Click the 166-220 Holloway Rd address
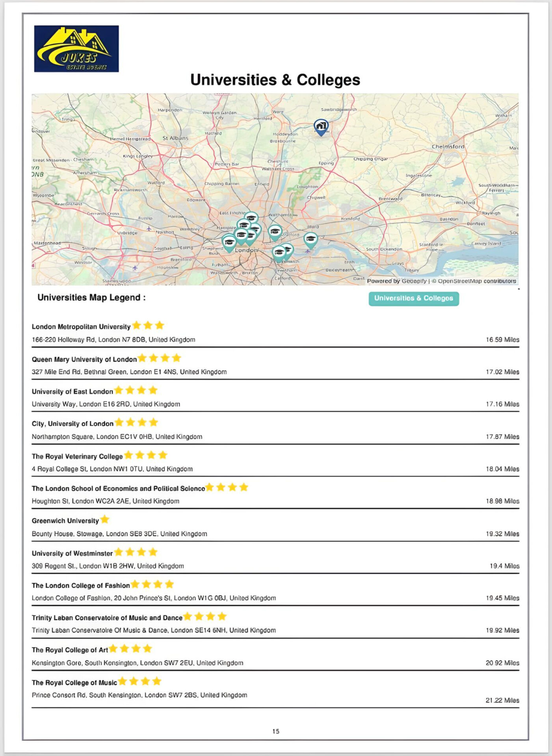This screenshot has width=552, height=756. pos(113,340)
